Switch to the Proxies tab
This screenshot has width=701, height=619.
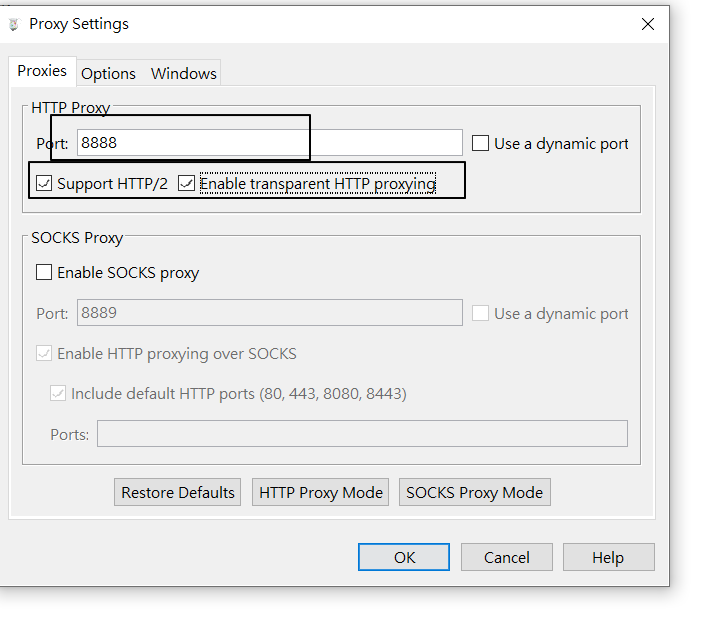42,71
